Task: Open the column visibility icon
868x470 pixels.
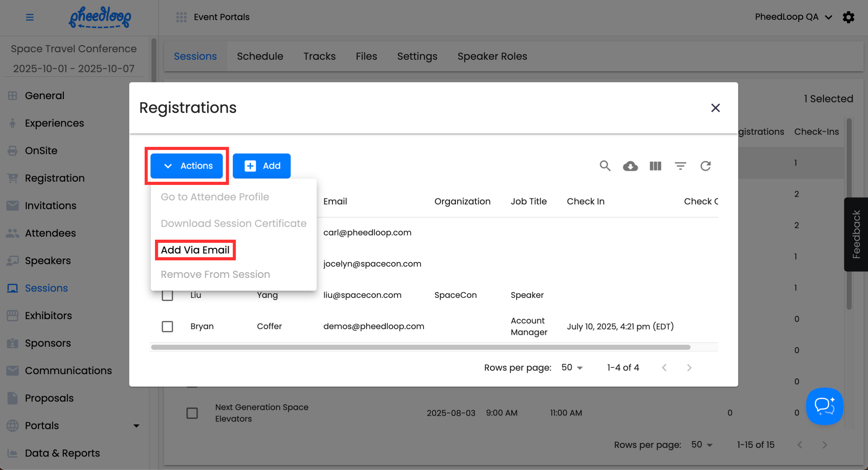Action: pos(655,166)
